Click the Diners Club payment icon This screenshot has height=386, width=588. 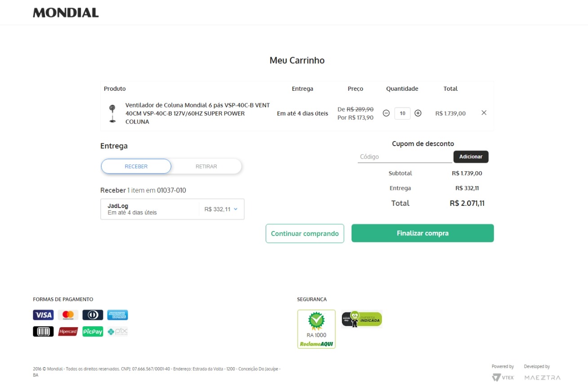pos(93,315)
